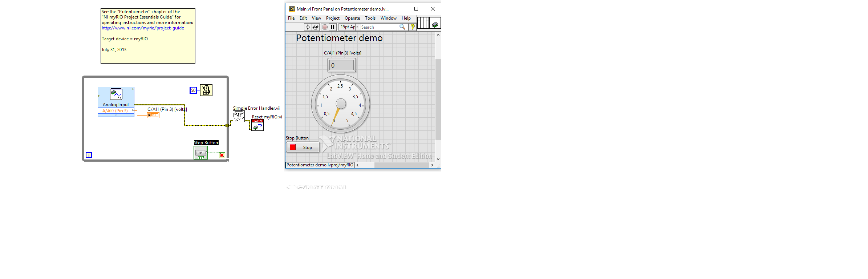
Task: Click the Reset myRIO.vi icon
Action: click(257, 125)
